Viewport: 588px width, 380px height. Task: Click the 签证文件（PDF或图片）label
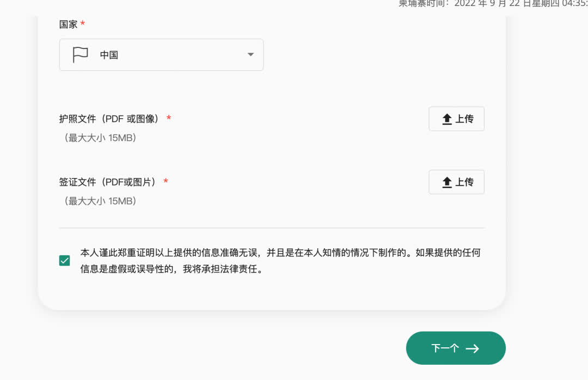coord(107,182)
